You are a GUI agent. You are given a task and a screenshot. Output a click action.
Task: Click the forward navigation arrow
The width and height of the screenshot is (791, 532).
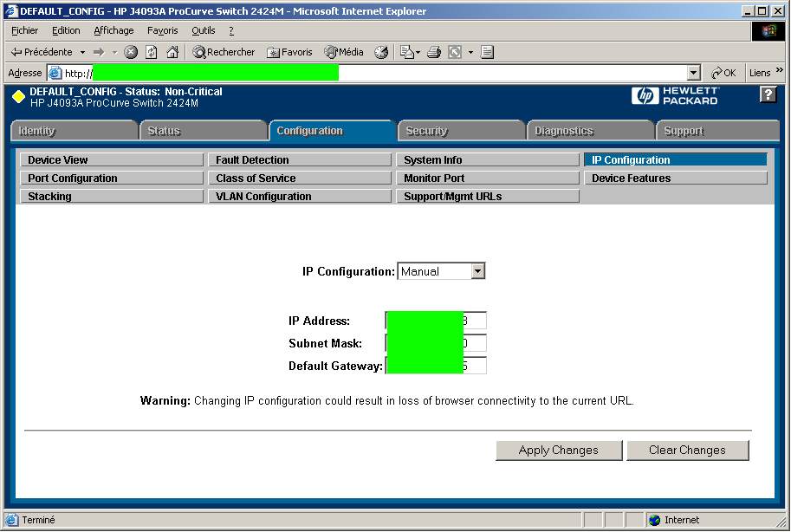[99, 52]
